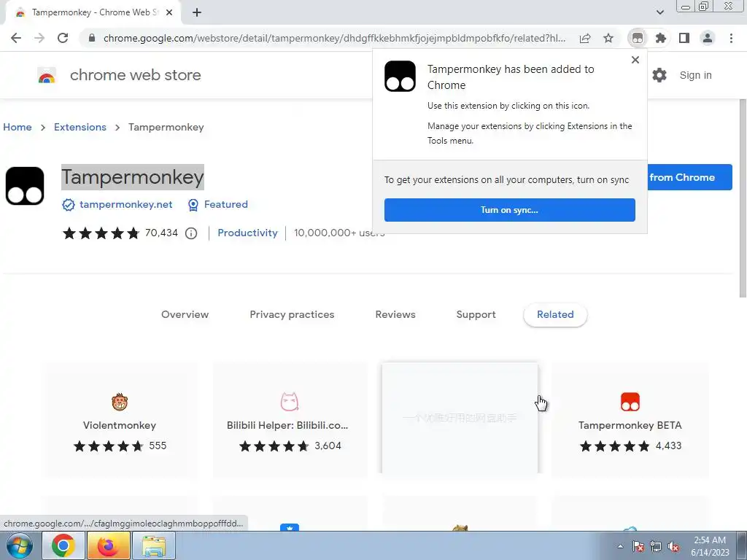Click the muted volume tray icon
Screen dimensions: 747x560
pyautogui.click(x=673, y=547)
